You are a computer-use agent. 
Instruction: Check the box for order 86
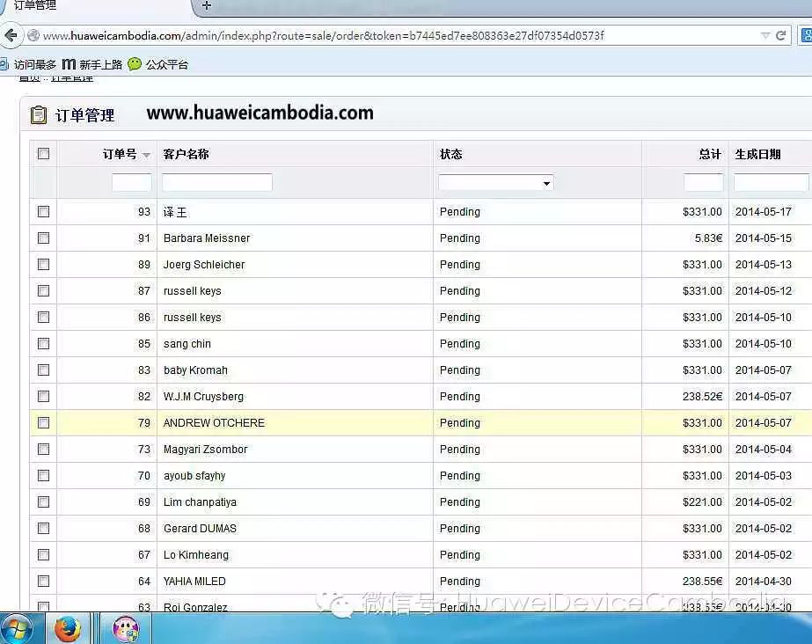(x=43, y=317)
